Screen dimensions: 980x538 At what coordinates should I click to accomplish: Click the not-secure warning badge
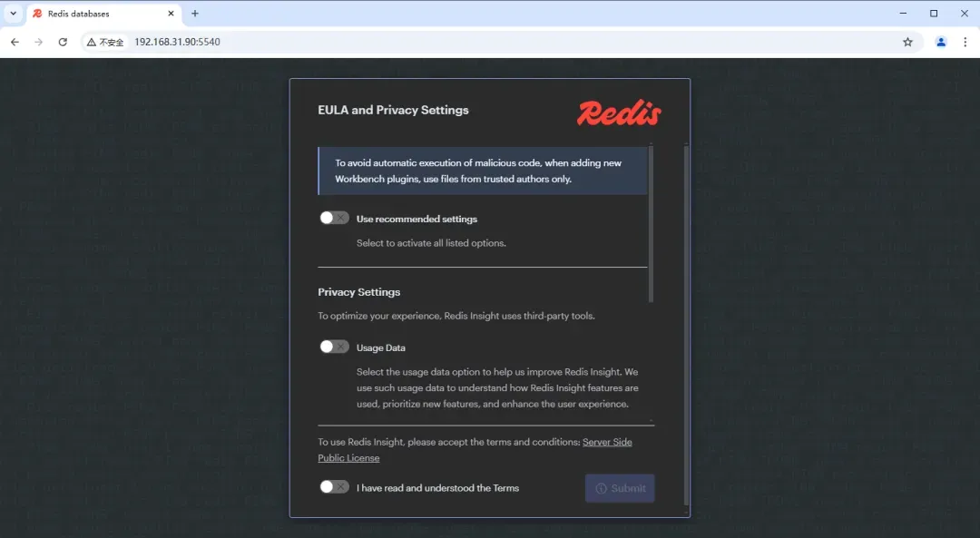click(x=105, y=42)
